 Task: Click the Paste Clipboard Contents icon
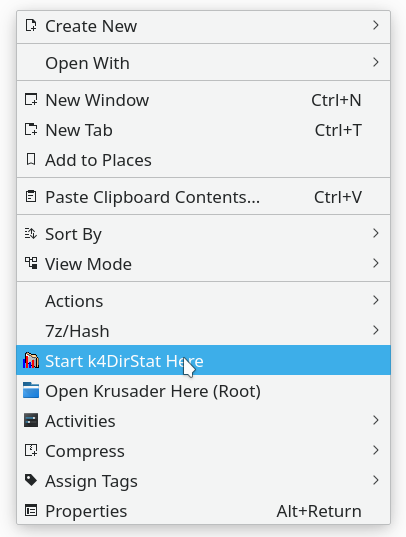tap(31, 197)
